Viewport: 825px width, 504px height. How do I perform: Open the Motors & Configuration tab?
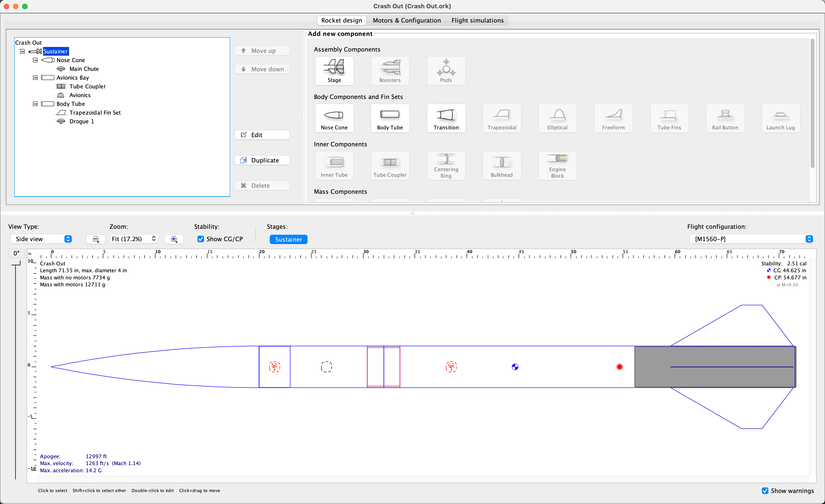407,20
